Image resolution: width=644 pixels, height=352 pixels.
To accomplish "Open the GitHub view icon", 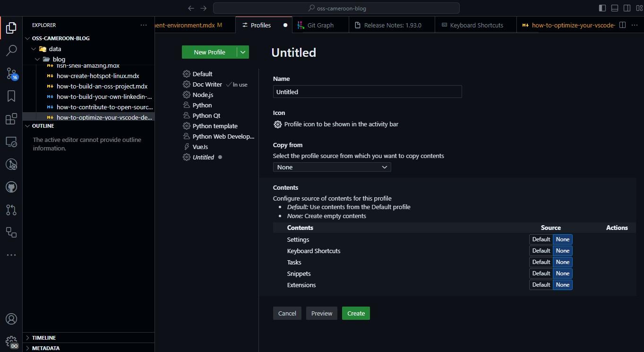I will (11, 187).
